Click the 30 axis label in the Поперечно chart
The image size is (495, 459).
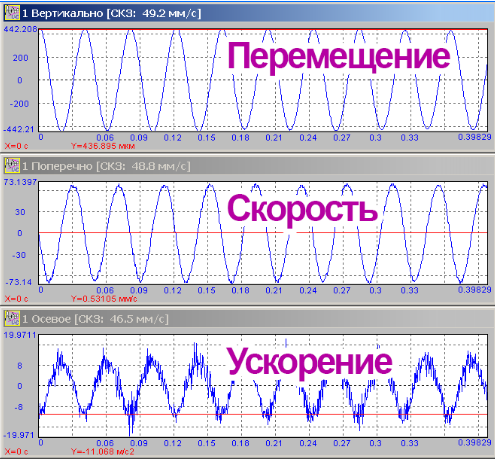pos(20,212)
